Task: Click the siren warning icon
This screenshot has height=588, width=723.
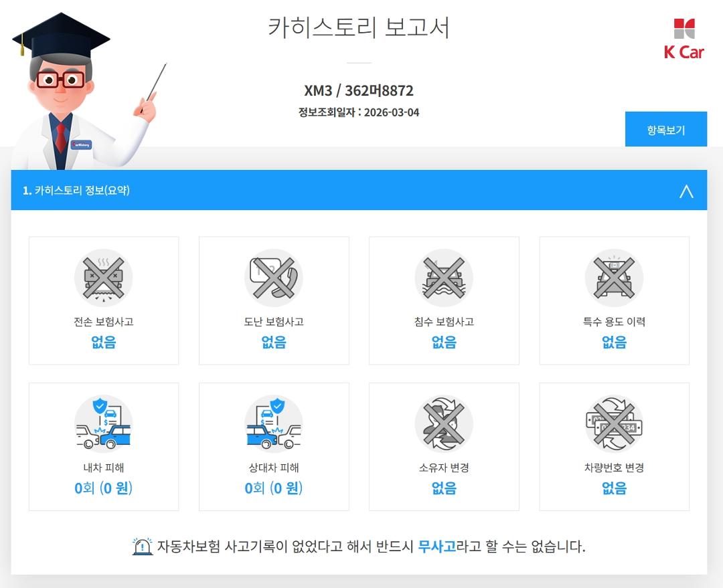Action: click(x=143, y=547)
